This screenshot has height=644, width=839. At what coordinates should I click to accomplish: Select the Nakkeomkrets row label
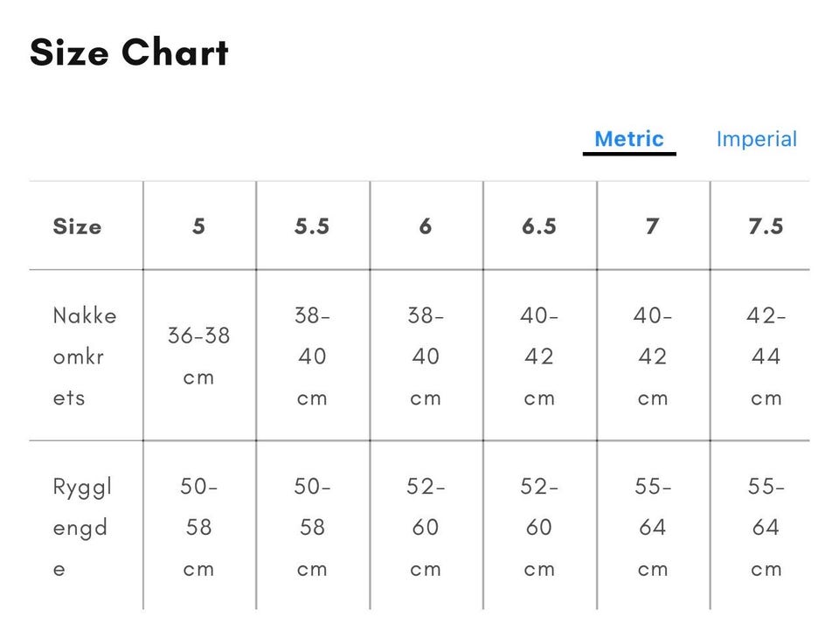85,357
